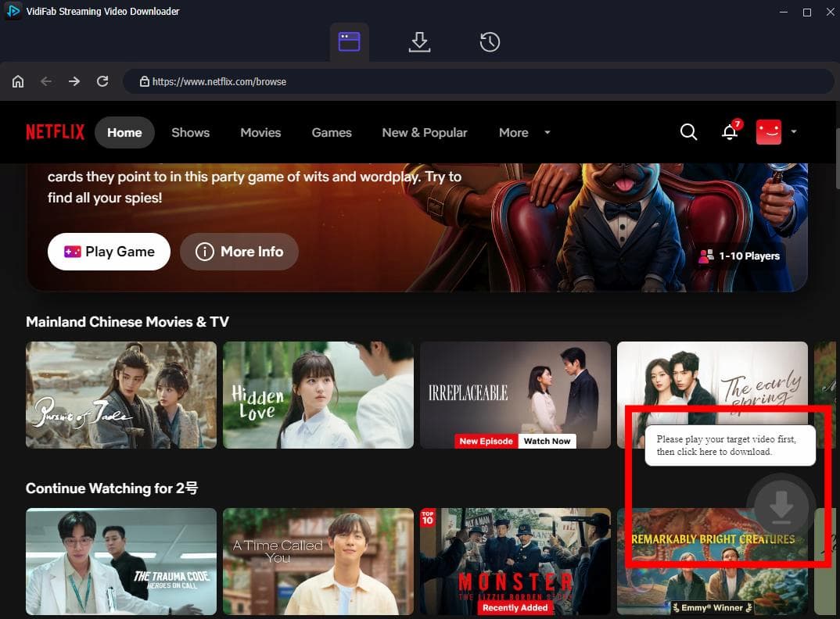This screenshot has height=619, width=840.
Task: Click the VidiFab app logo in title bar
Action: point(13,11)
